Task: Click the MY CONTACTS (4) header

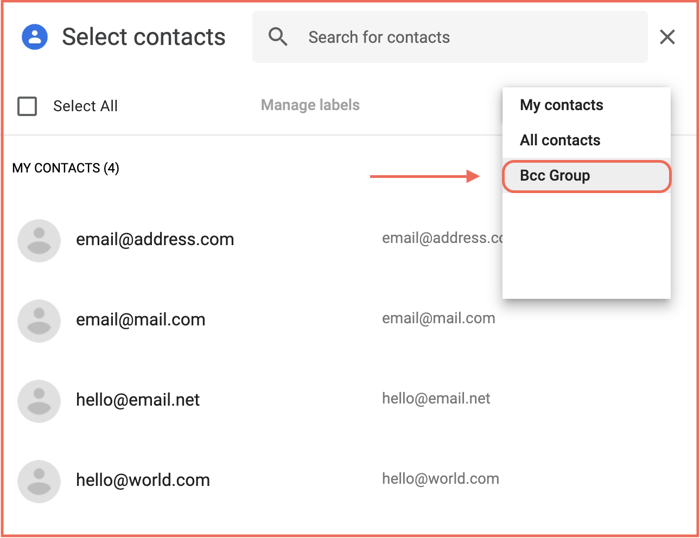Action: 66,168
